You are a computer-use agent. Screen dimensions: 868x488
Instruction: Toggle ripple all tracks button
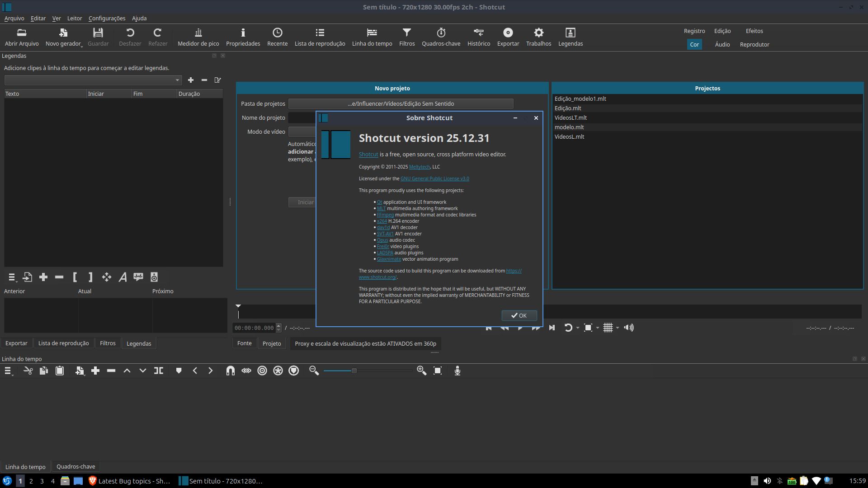278,371
